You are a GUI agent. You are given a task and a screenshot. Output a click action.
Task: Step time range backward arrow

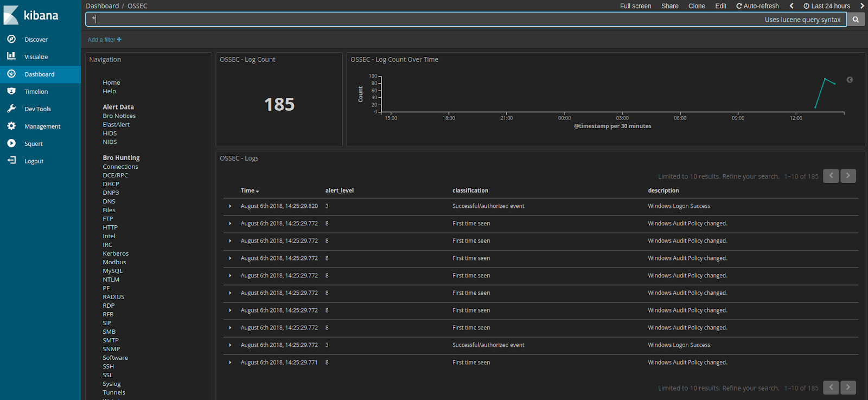[x=792, y=6]
